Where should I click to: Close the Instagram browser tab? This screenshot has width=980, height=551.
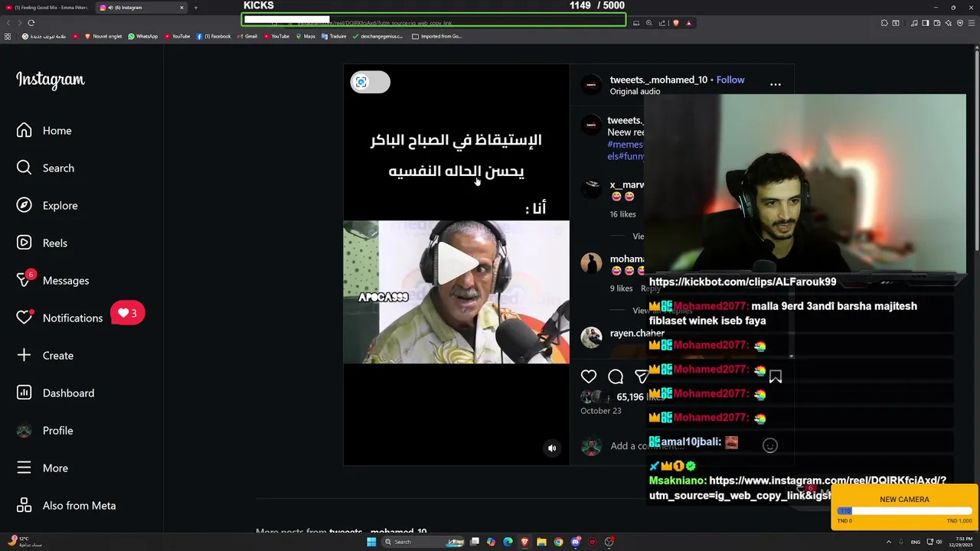point(182,8)
